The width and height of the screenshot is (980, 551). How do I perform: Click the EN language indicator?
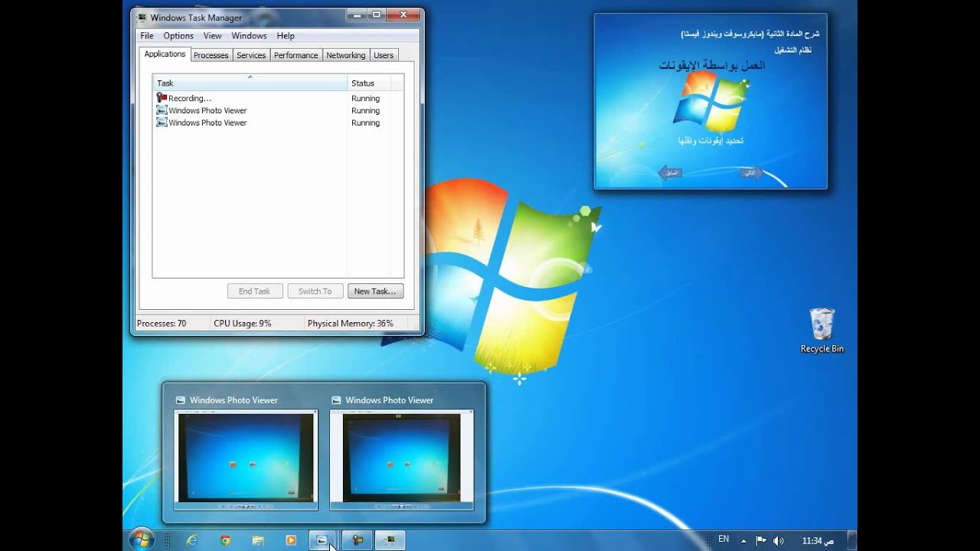(724, 540)
